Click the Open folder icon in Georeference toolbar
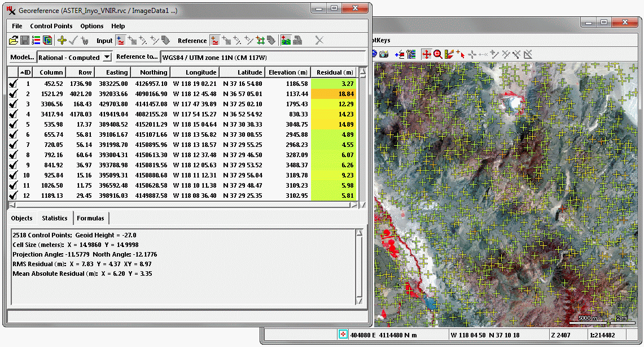 (x=14, y=40)
